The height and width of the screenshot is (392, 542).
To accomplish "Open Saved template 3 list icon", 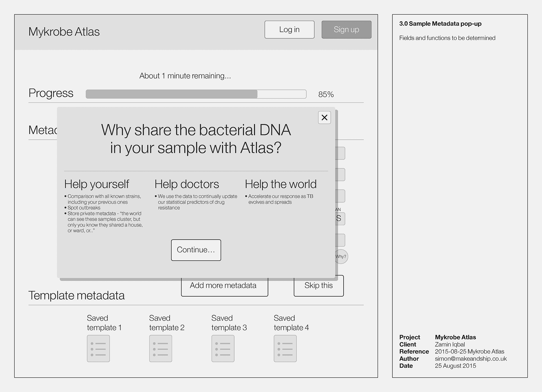I will pos(223,349).
